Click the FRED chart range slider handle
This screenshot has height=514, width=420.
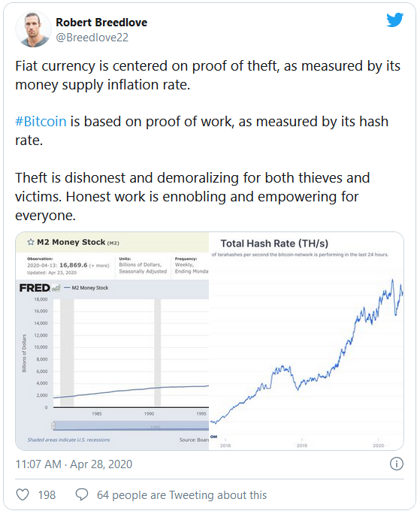[x=53, y=426]
